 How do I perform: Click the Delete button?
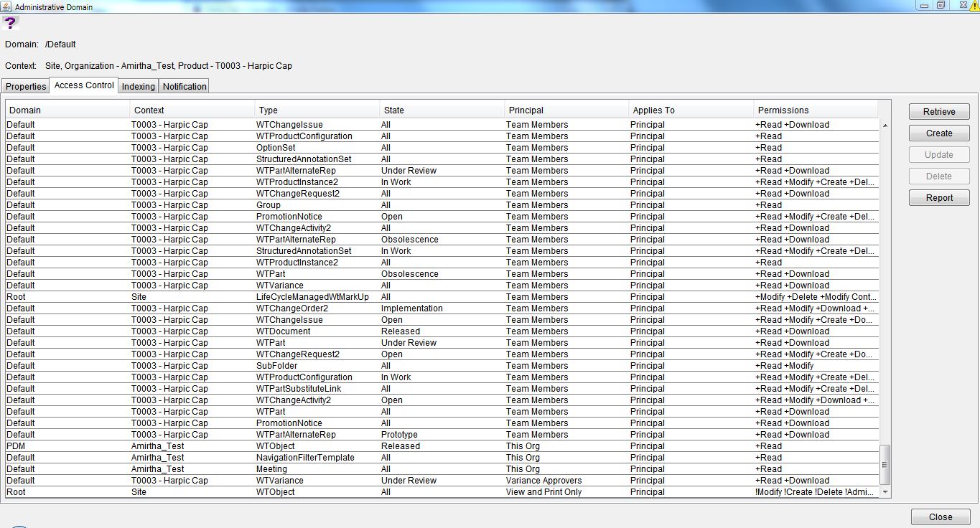939,176
